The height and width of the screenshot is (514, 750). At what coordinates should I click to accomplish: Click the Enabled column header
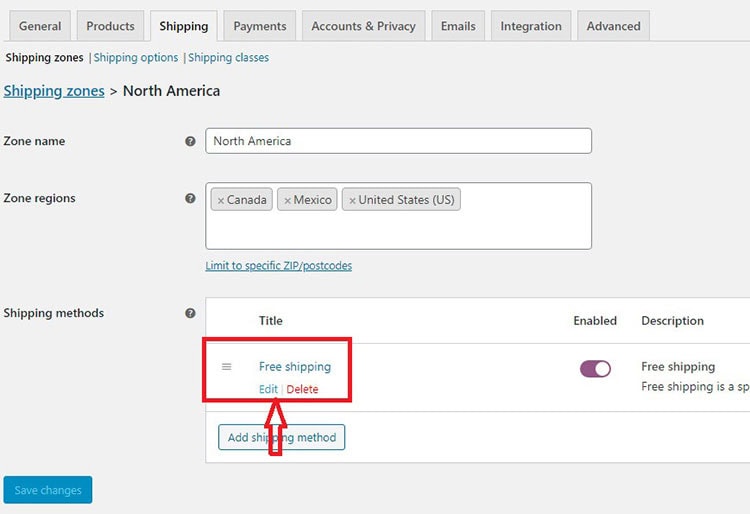[595, 321]
